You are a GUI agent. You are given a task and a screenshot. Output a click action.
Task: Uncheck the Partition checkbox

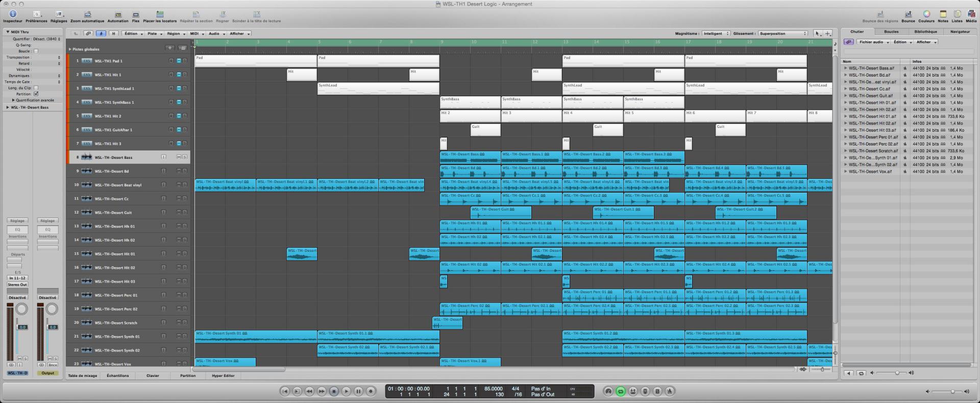click(36, 94)
